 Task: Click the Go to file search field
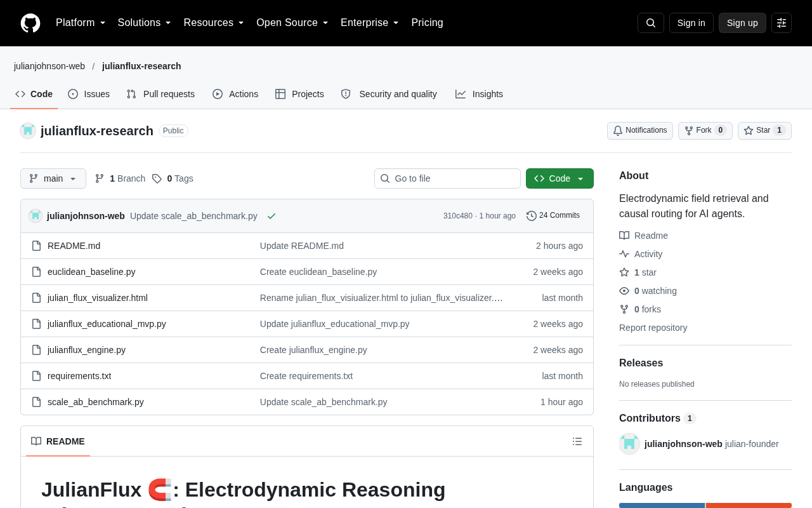click(x=447, y=178)
